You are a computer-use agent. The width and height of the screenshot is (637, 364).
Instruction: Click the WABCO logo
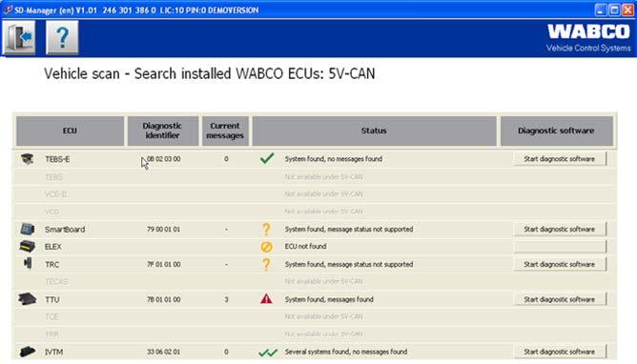(x=588, y=31)
